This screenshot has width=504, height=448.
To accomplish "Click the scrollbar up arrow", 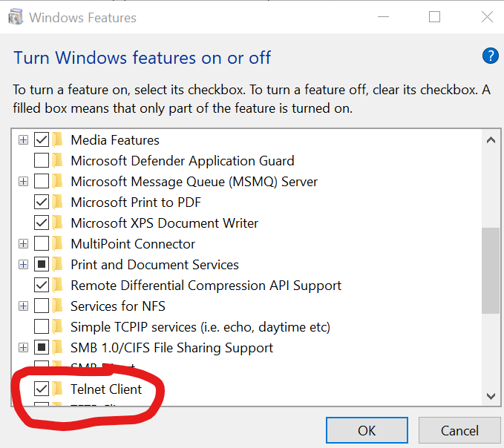I will tap(490, 139).
